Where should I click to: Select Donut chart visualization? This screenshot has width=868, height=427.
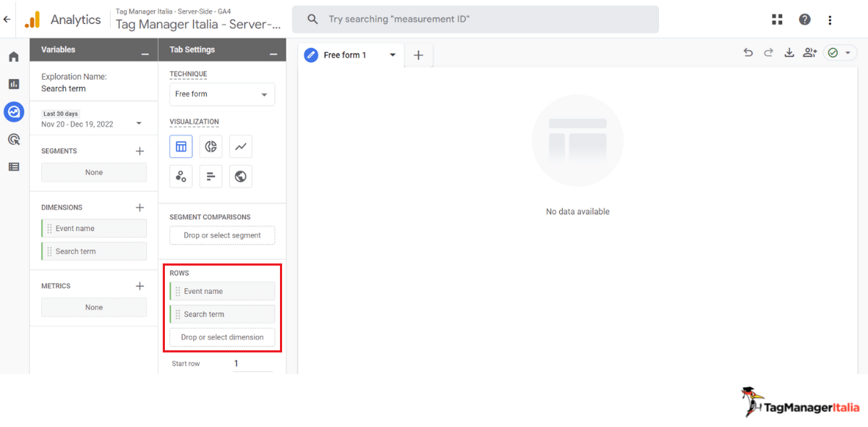pyautogui.click(x=210, y=147)
